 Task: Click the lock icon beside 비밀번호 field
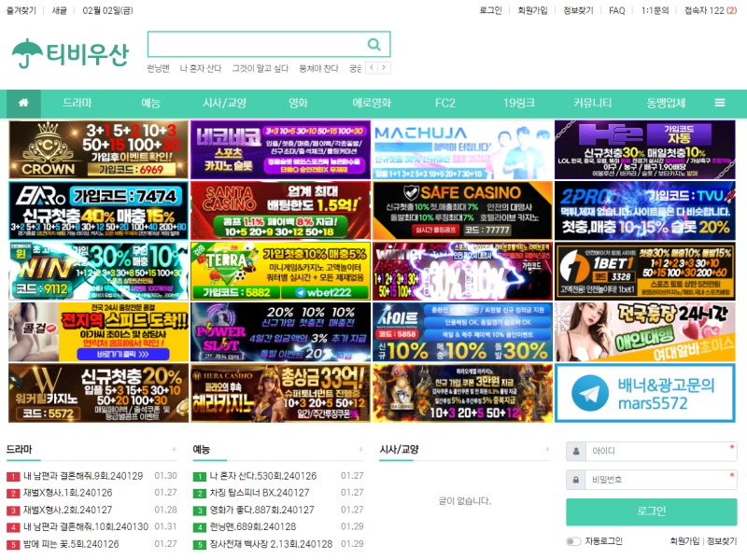click(576, 480)
